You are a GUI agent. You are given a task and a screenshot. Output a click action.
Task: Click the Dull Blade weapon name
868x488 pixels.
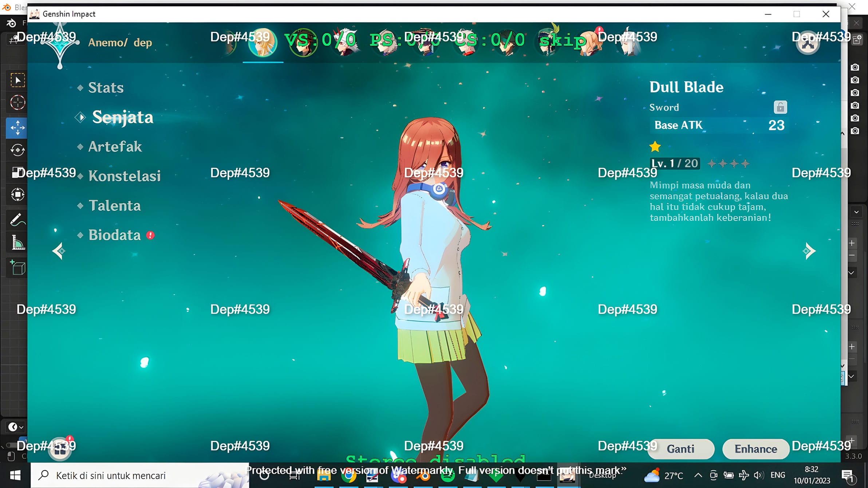[x=686, y=87]
